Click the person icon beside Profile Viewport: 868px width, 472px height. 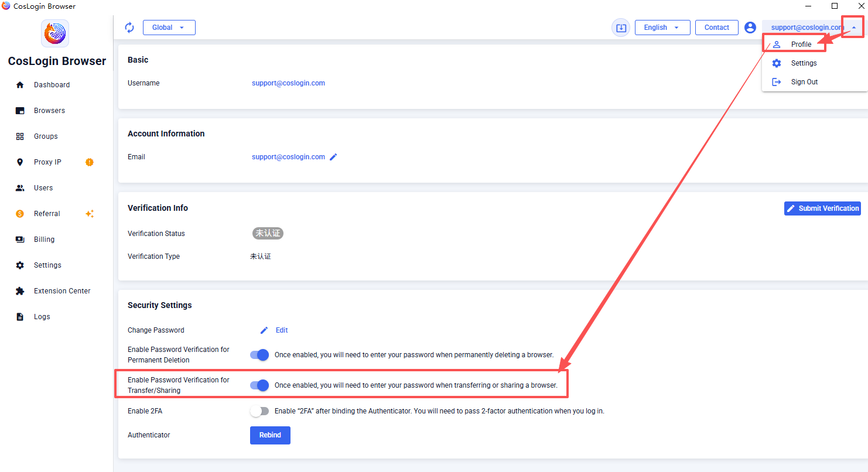tap(777, 45)
